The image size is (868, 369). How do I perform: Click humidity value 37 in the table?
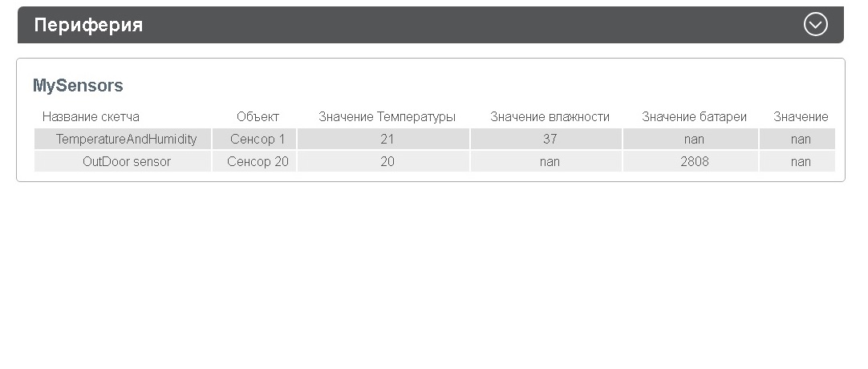point(550,140)
